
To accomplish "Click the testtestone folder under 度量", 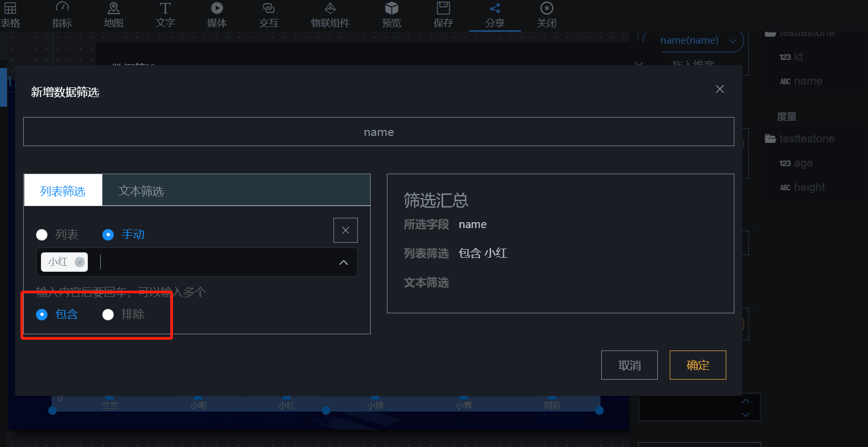I will [800, 139].
